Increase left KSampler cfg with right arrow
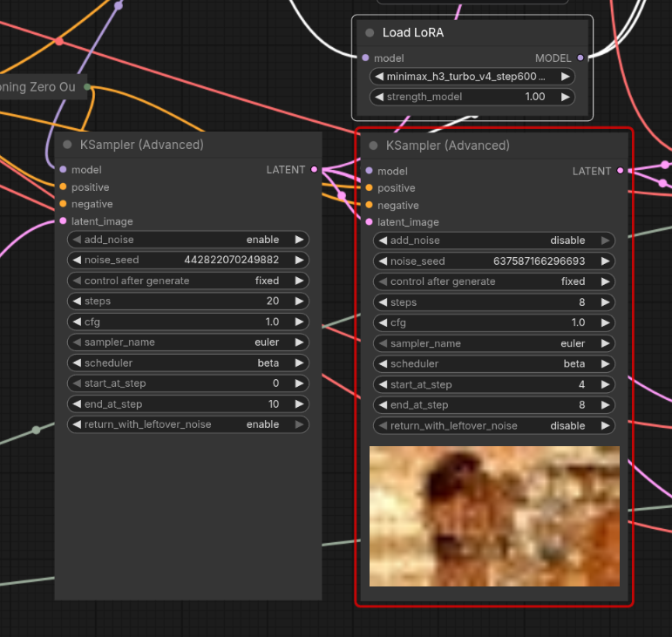 coord(299,322)
